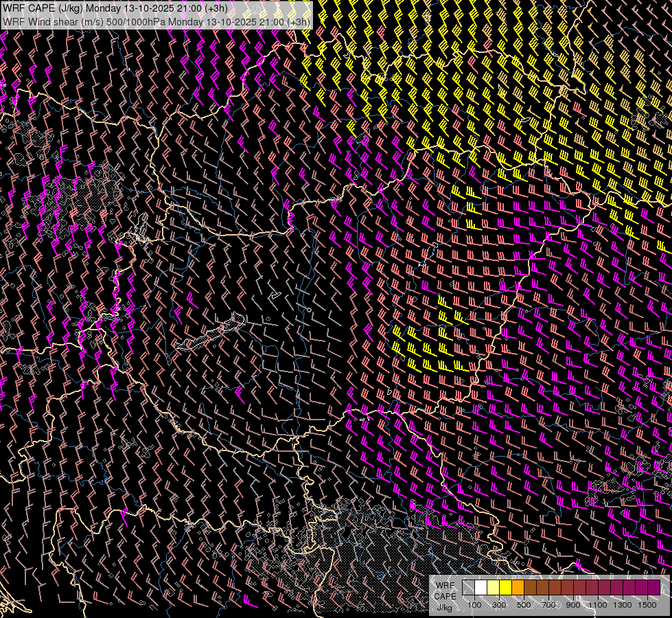The width and height of the screenshot is (672, 618).
Task: Click the 300 tick label in the legend
Action: 499,605
